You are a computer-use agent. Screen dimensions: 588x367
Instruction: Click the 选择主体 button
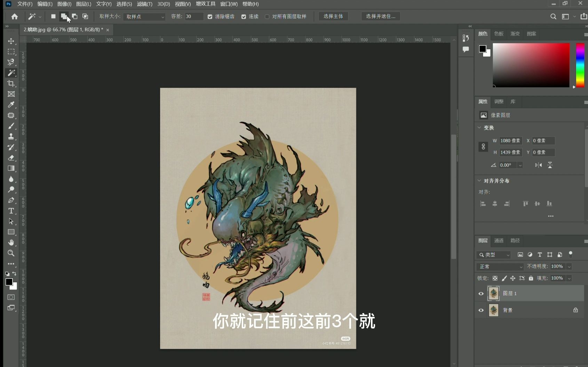tap(333, 16)
